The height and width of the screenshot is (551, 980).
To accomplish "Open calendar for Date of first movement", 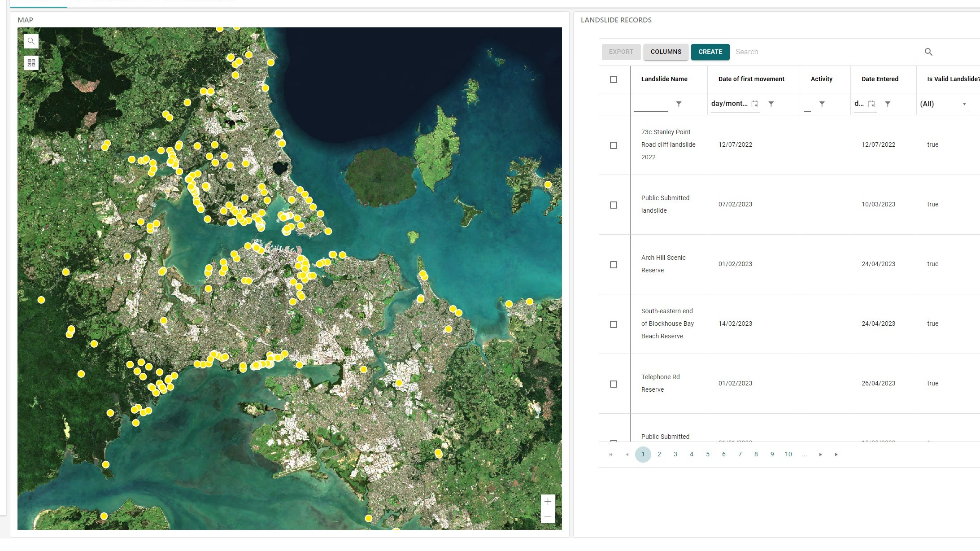I will click(755, 104).
